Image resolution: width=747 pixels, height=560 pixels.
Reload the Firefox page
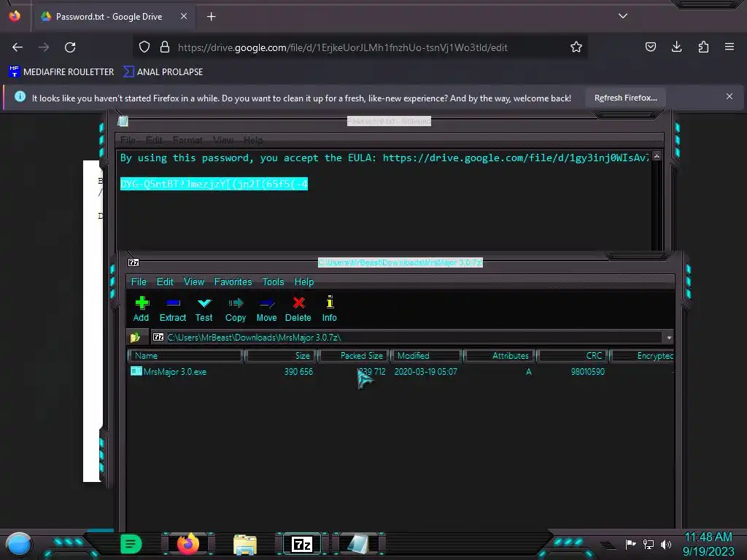tap(70, 47)
